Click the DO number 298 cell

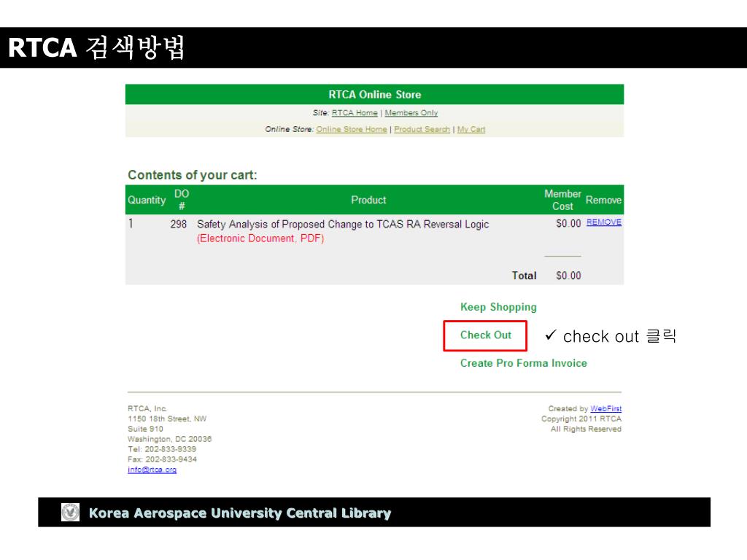point(179,225)
